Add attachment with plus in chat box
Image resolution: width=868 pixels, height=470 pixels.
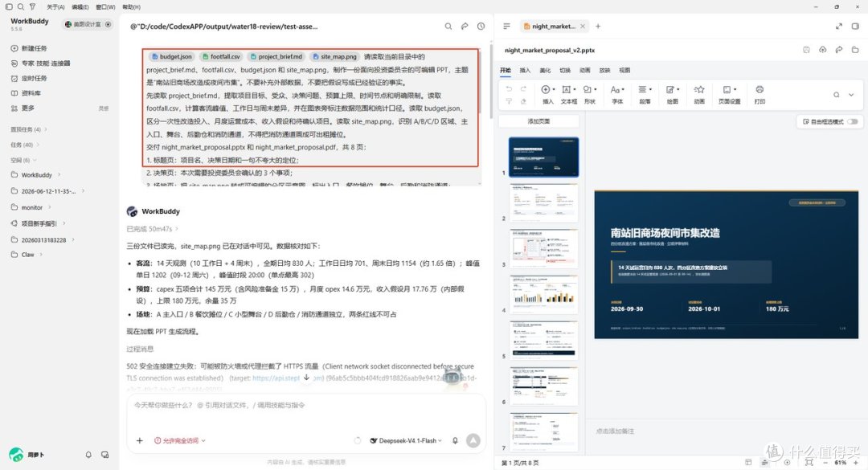pyautogui.click(x=140, y=440)
